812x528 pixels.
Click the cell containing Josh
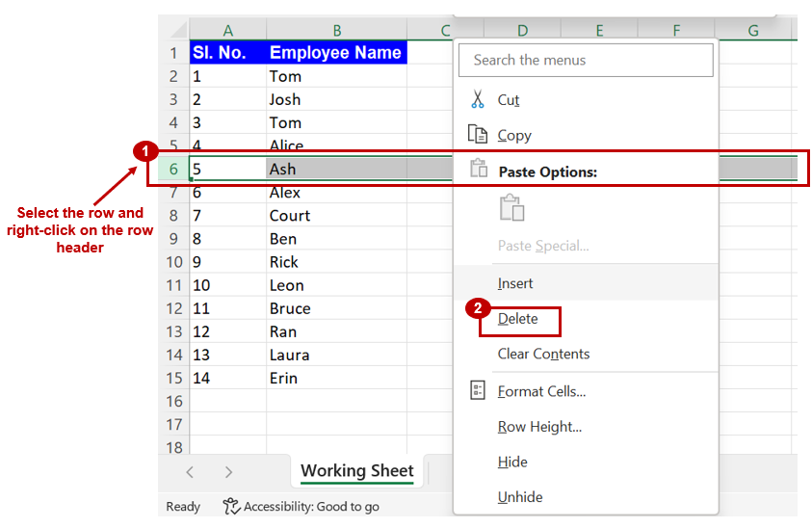tap(336, 99)
